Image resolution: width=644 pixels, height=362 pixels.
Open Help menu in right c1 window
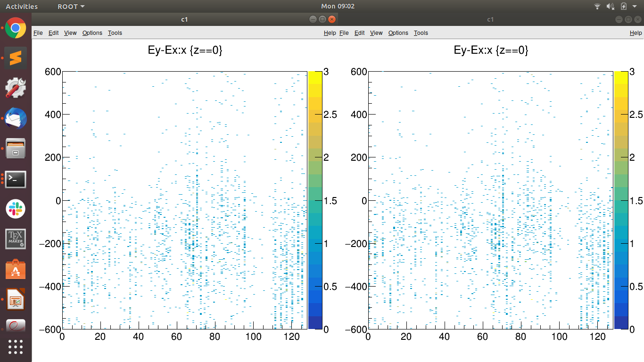point(636,33)
